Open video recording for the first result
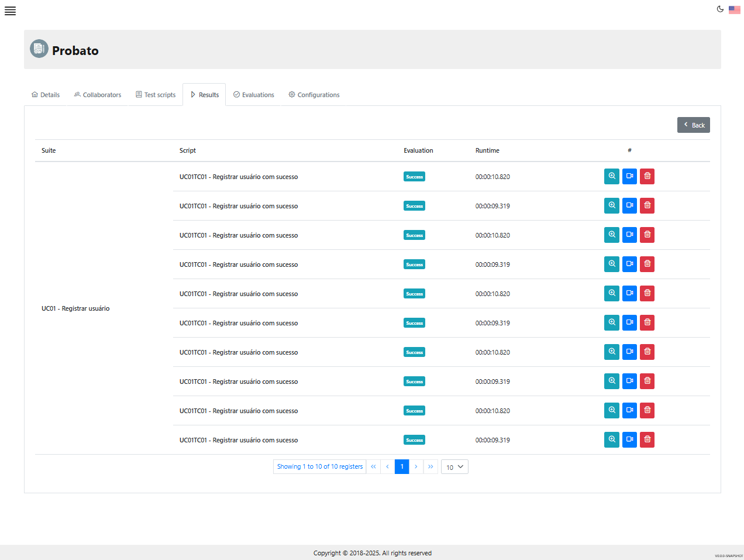Viewport: 744px width, 560px height. pos(629,176)
